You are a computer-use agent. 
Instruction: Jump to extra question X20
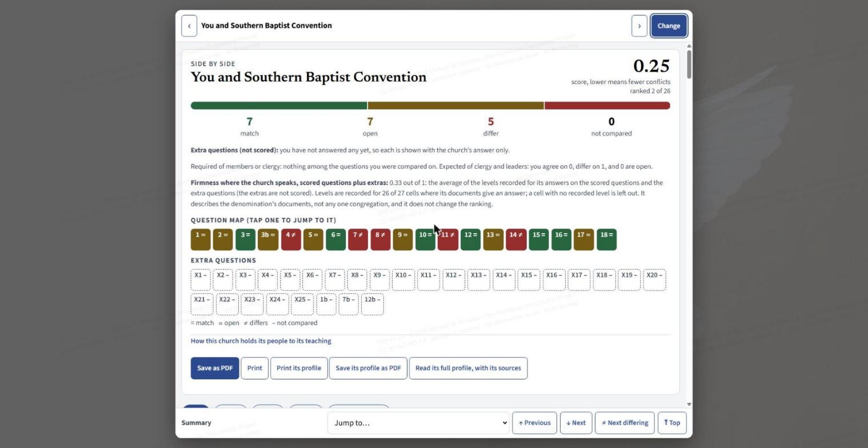click(655, 280)
